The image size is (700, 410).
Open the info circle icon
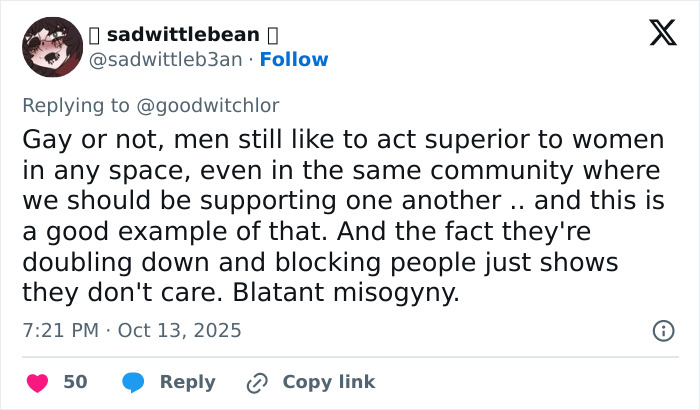coord(662,330)
